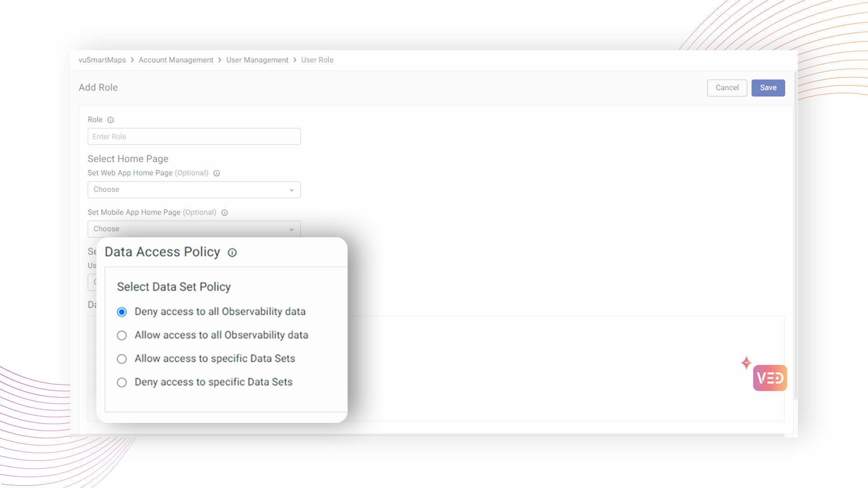Click info icon beside Mobile App Home Page
868x488 pixels.
coord(225,212)
